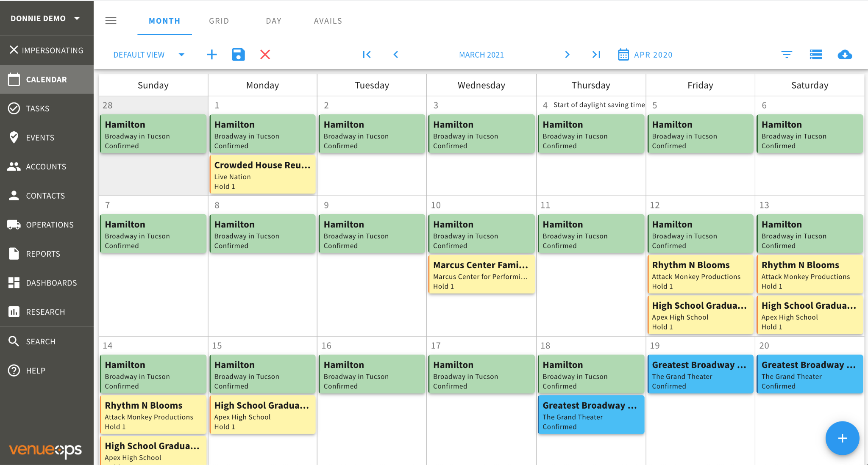Switch to AVAILS calendar view tab
868x465 pixels.
tap(327, 21)
